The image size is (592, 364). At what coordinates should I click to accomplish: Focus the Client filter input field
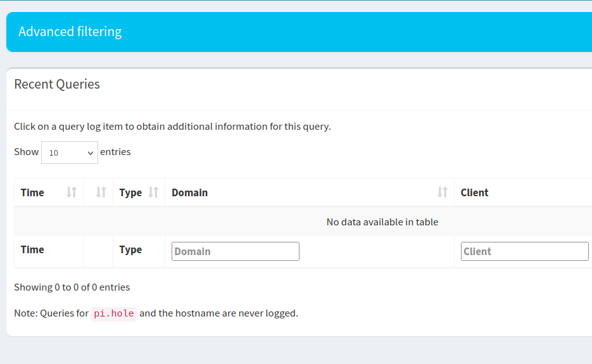(x=524, y=251)
